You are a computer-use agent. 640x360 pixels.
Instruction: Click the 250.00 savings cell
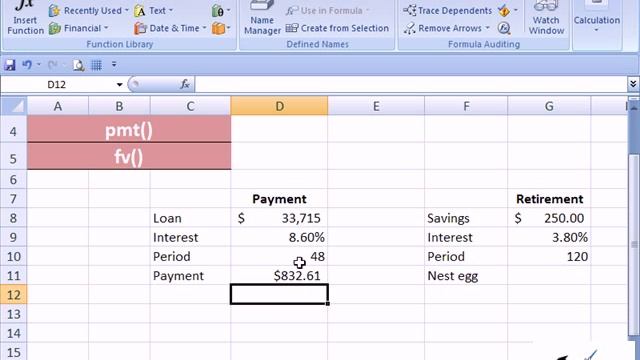pyautogui.click(x=549, y=218)
